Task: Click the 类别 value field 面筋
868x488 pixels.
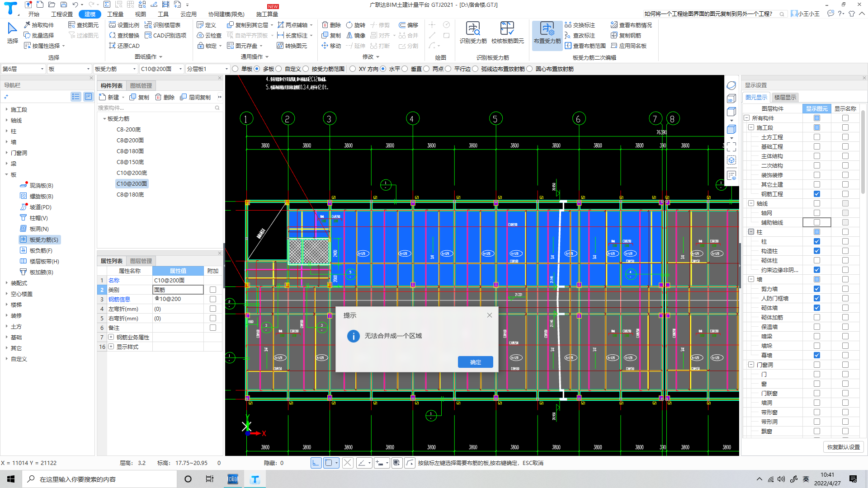Action: click(178, 290)
